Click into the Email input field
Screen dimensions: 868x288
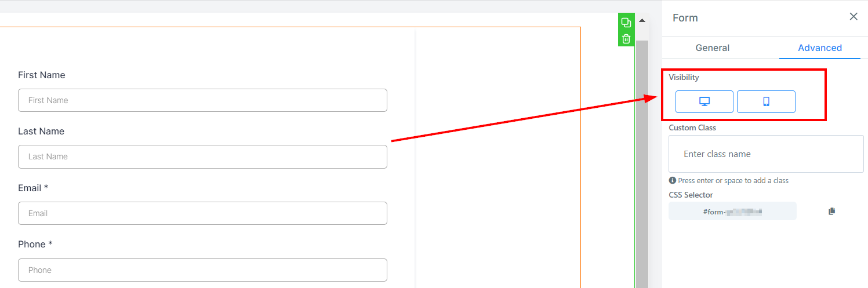(202, 213)
